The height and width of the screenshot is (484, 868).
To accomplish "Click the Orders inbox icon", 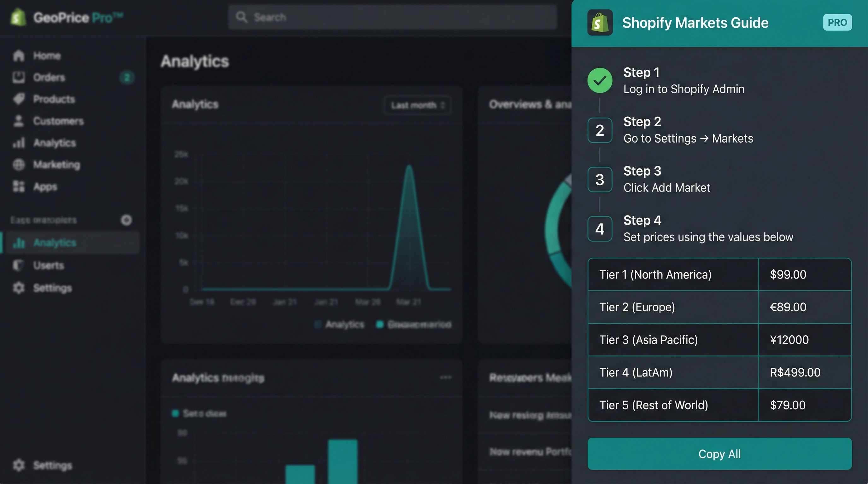I will coord(19,78).
